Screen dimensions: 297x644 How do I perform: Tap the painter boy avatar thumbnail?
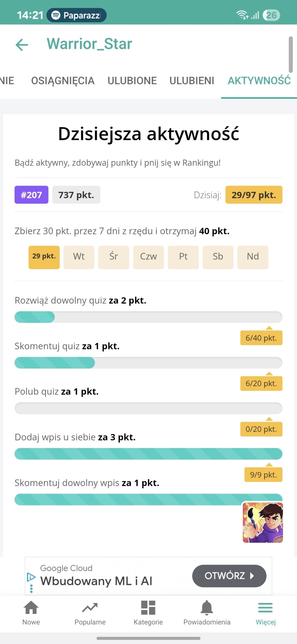point(263,522)
